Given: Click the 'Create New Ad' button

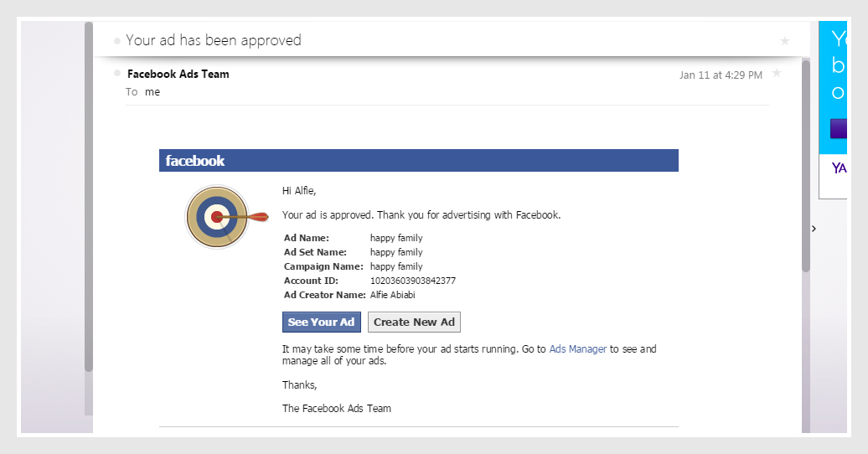Looking at the screenshot, I should (x=414, y=322).
